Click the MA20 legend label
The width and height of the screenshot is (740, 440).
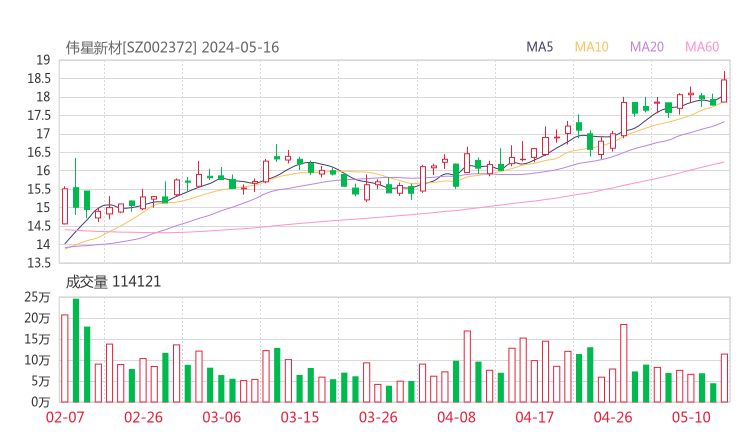click(647, 47)
